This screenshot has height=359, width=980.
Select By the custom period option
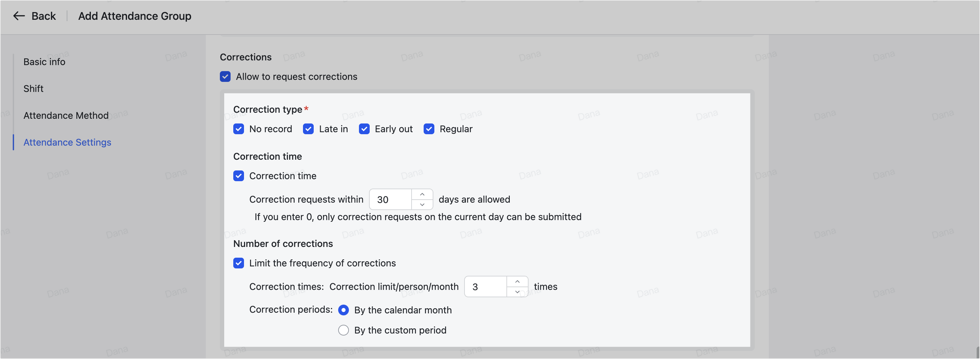pyautogui.click(x=344, y=330)
